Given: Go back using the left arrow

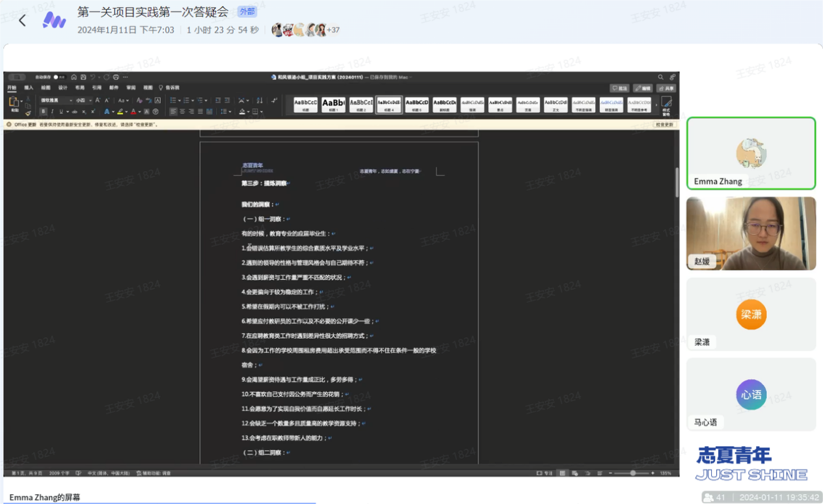Looking at the screenshot, I should [22, 20].
